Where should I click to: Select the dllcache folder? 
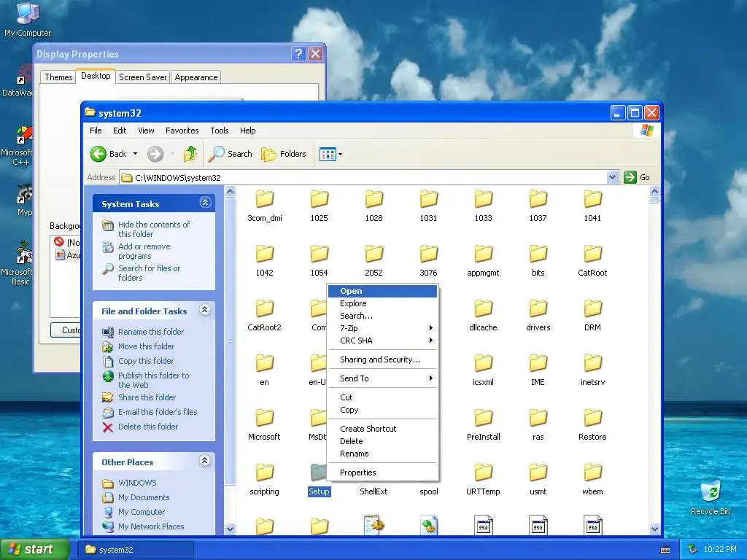[x=483, y=315]
